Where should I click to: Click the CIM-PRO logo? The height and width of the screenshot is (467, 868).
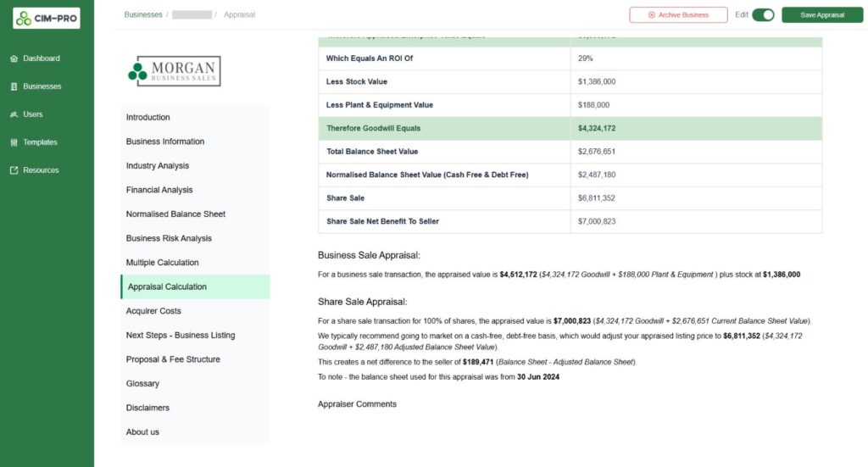point(47,19)
